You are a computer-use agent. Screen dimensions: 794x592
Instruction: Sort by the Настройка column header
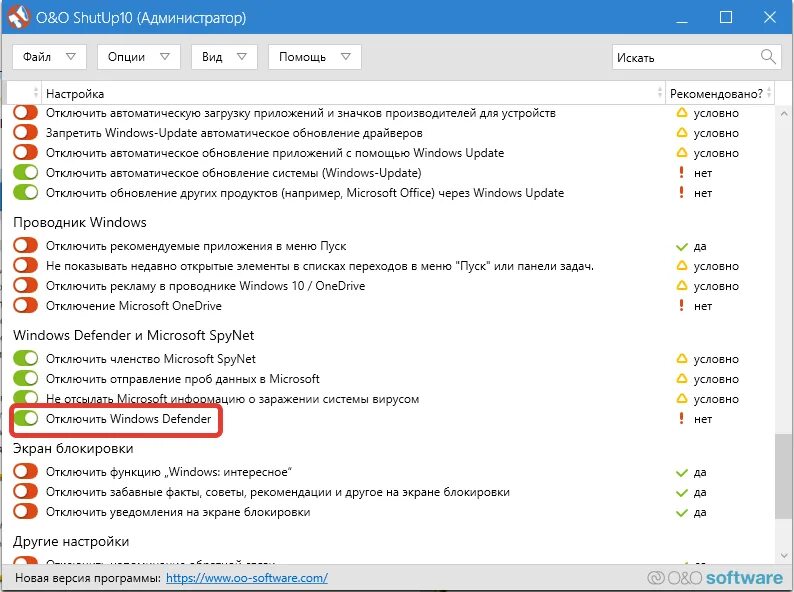353,93
